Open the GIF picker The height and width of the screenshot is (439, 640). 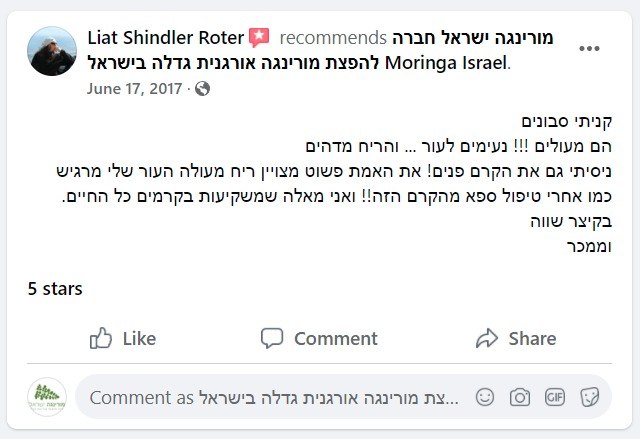tap(555, 397)
